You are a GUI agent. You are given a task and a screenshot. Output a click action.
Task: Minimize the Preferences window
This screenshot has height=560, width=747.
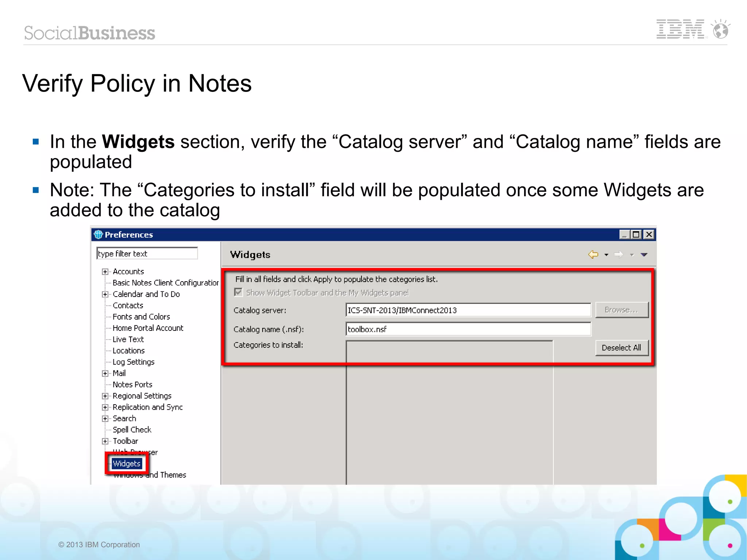tap(624, 234)
